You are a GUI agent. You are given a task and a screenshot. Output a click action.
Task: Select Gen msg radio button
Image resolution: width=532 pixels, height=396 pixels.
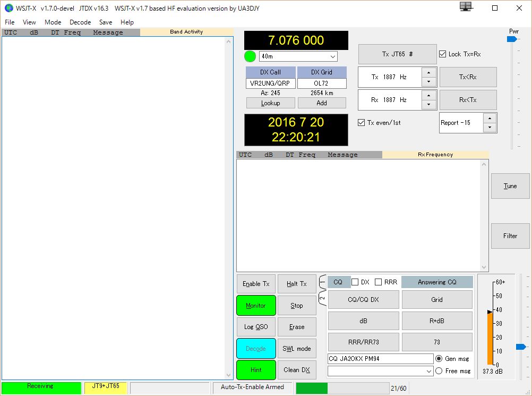[x=439, y=359]
